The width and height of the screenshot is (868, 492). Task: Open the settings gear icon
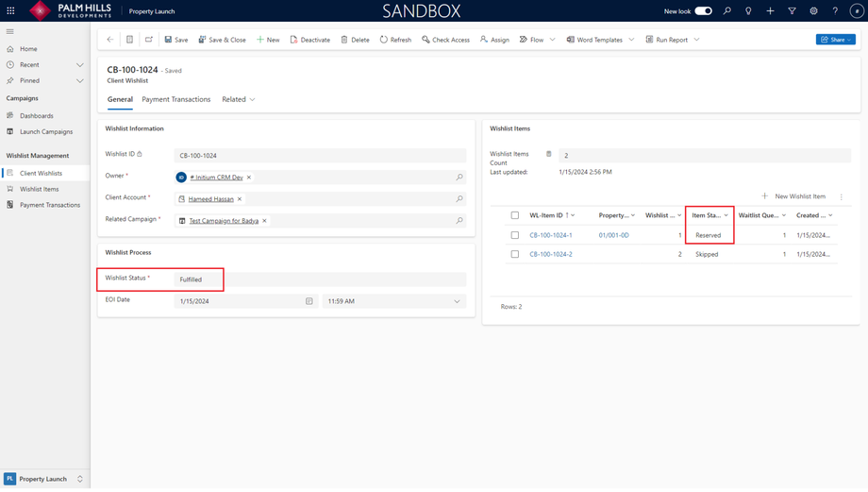[x=813, y=11]
